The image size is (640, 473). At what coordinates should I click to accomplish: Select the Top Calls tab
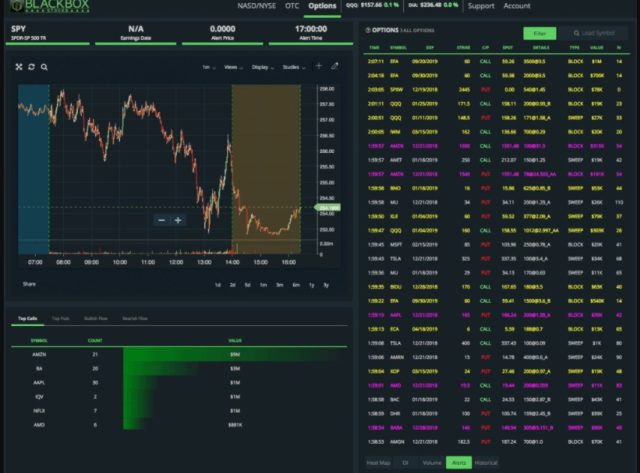point(27,318)
